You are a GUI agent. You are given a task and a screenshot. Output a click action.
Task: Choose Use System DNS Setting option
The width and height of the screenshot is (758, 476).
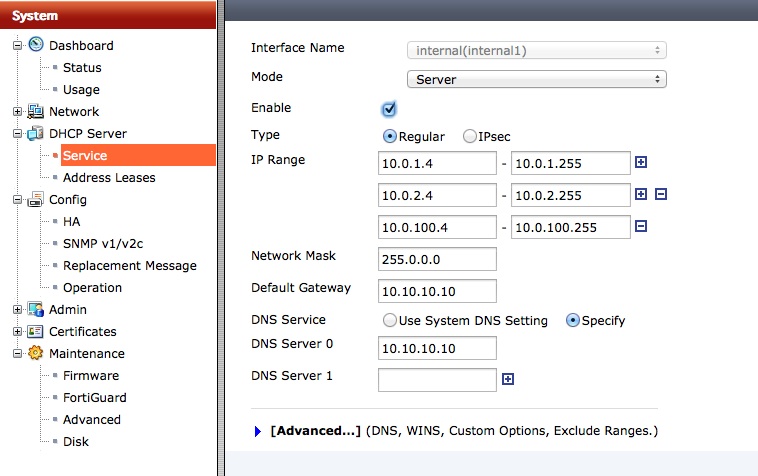pyautogui.click(x=390, y=320)
